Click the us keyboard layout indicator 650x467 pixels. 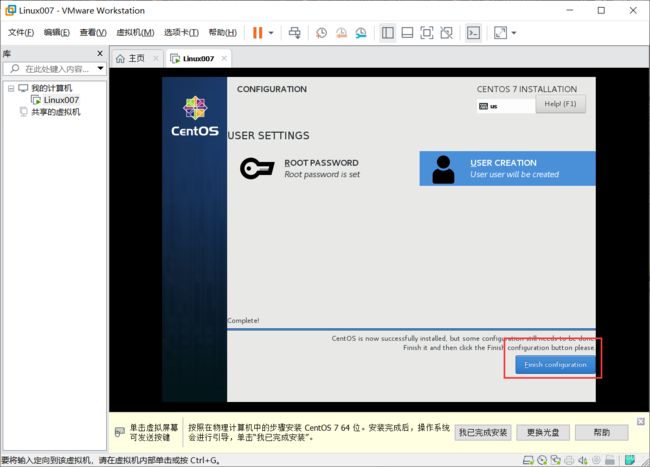(x=506, y=106)
